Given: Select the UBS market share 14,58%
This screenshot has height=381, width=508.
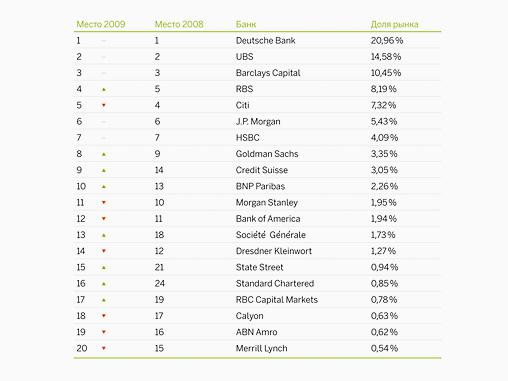Looking at the screenshot, I should pos(386,57).
